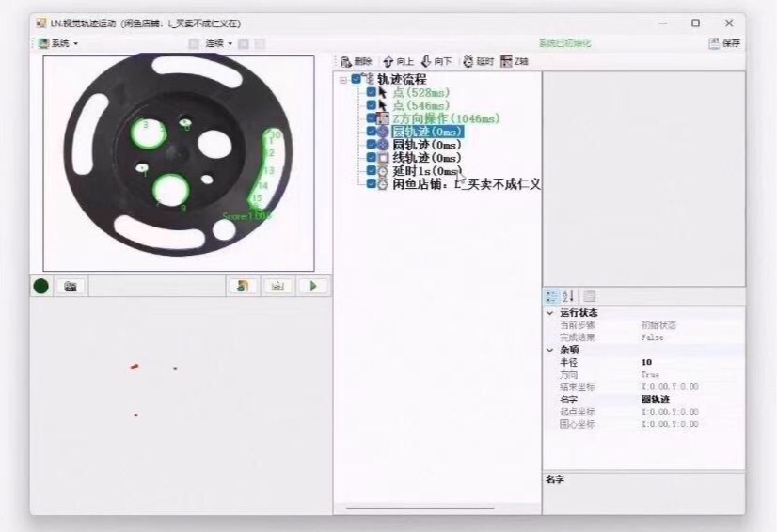Click the green status indicator circle
Viewport: 777px width, 532px height.
[x=41, y=287]
